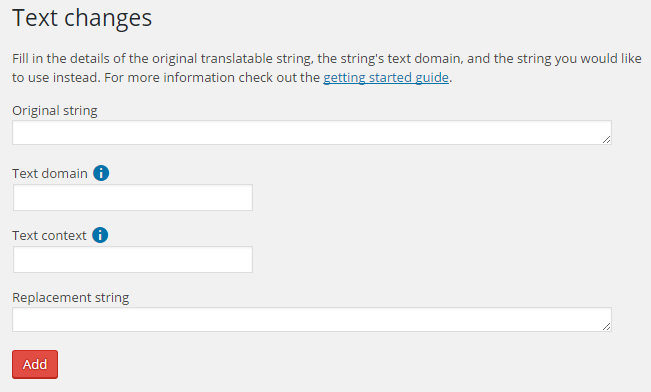Screen dimensions: 651x392
Task: Click the introductory description paragraph
Action: point(327,68)
